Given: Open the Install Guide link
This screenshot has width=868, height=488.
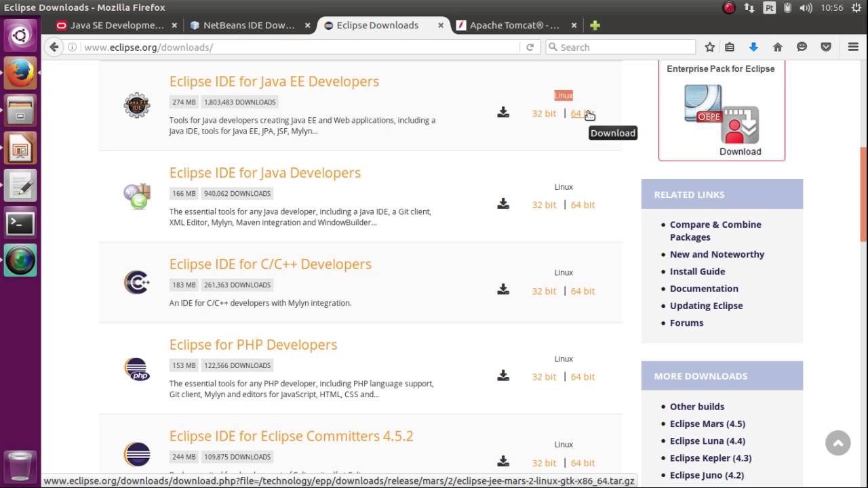Looking at the screenshot, I should point(697,271).
